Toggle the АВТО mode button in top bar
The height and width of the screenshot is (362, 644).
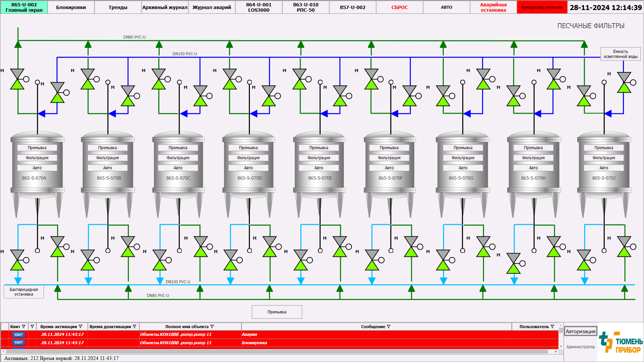pyautogui.click(x=446, y=7)
